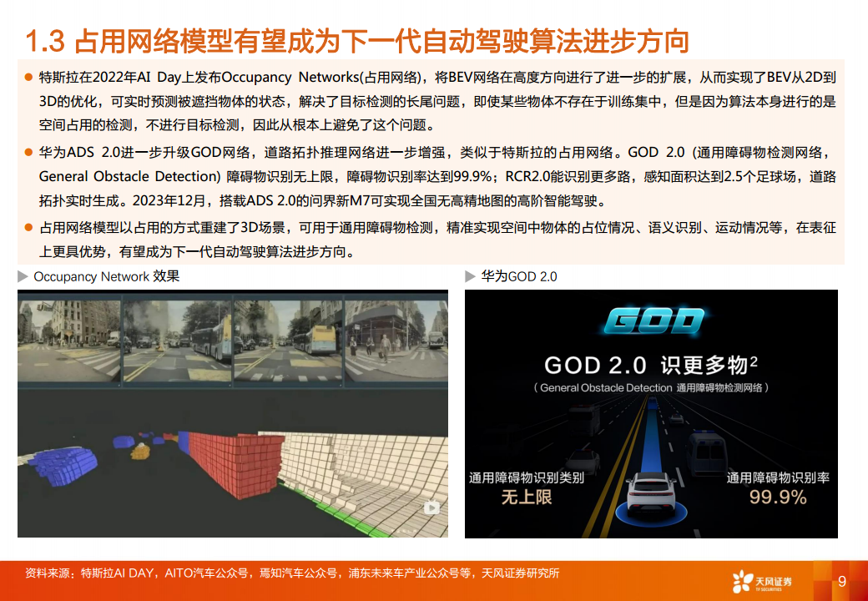Click the 资料来源 footer source line
Viewport: 868px width, 601px height.
[292, 573]
